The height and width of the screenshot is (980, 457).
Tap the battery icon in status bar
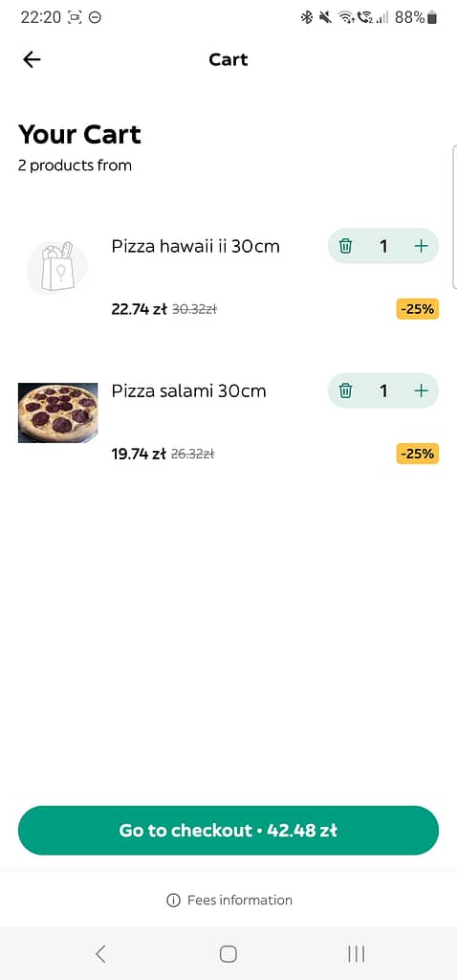coord(433,17)
